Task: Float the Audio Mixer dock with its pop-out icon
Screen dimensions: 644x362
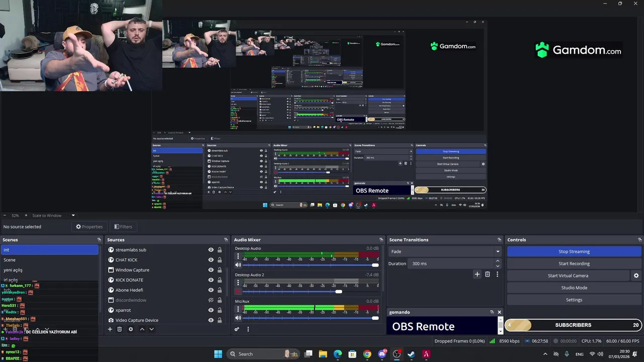Action: [381, 240]
